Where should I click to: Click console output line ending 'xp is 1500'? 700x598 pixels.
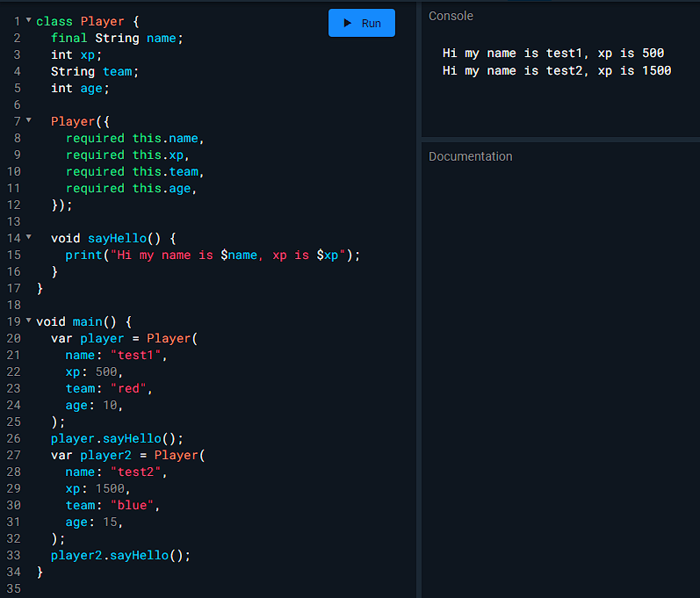pos(557,70)
